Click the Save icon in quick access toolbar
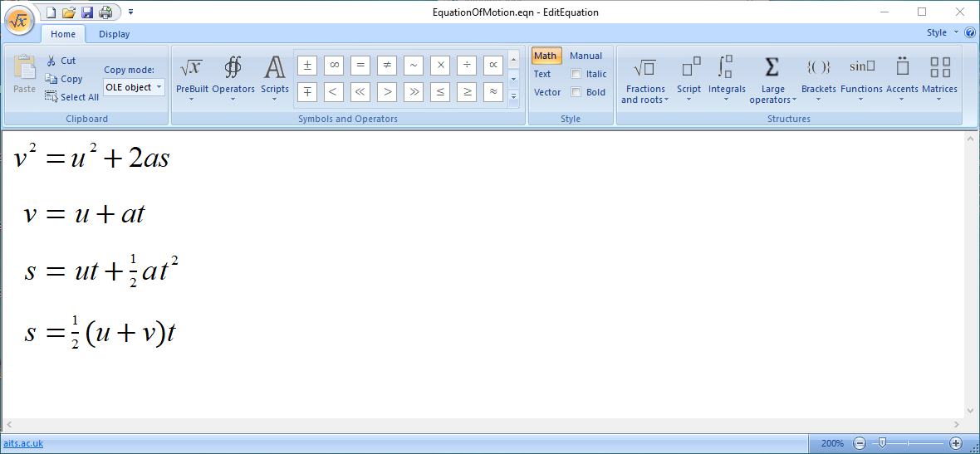The height and width of the screenshot is (454, 980). [87, 12]
